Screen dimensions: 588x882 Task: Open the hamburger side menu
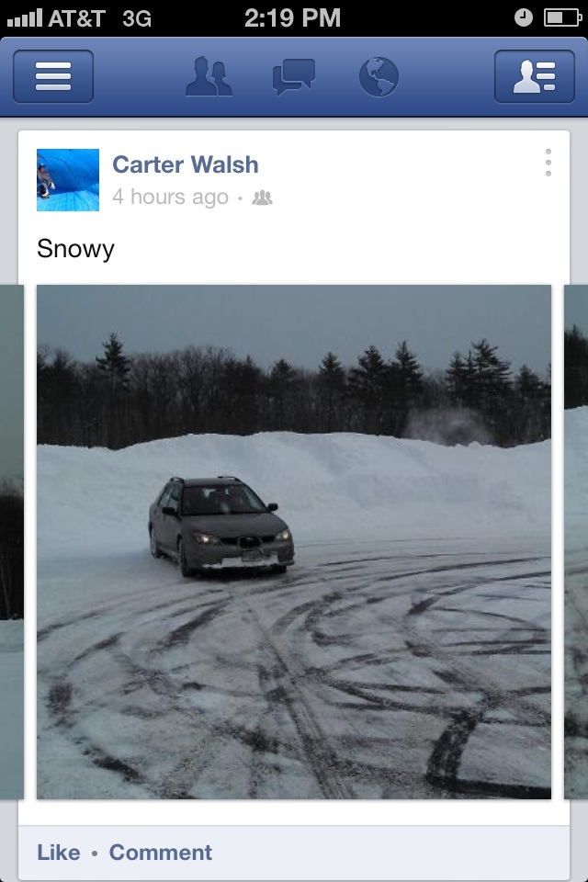click(53, 76)
